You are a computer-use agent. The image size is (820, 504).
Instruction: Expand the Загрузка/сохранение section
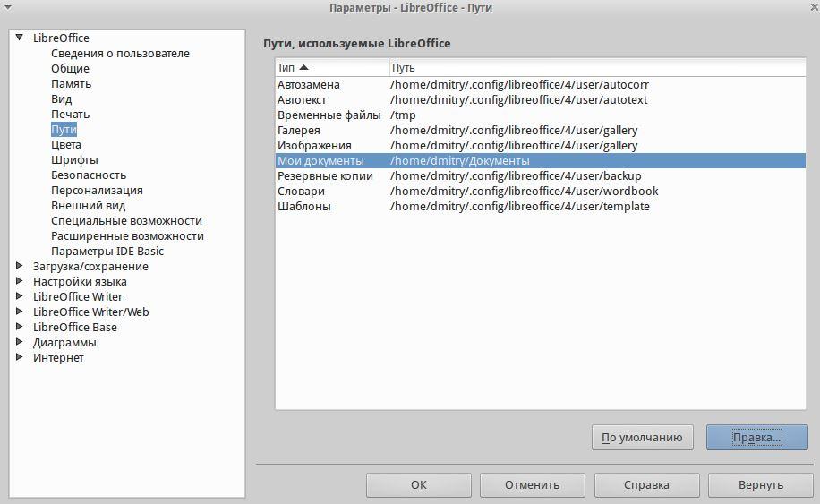(x=20, y=266)
